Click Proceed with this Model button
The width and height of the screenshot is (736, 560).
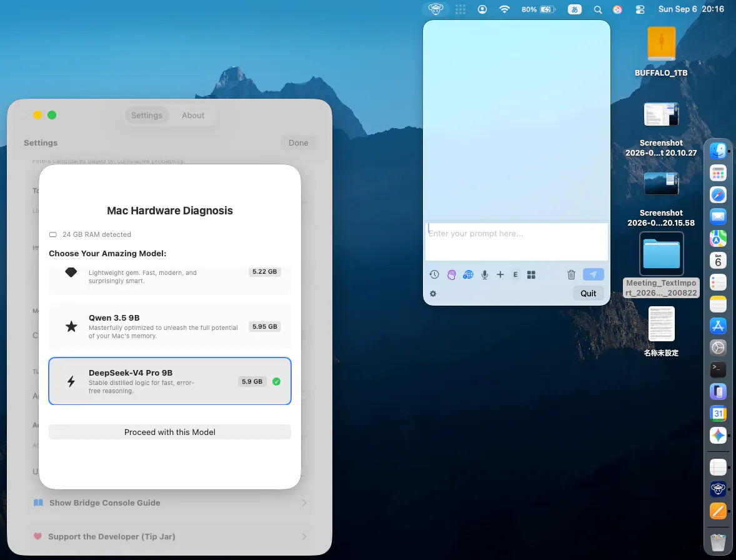(x=170, y=432)
